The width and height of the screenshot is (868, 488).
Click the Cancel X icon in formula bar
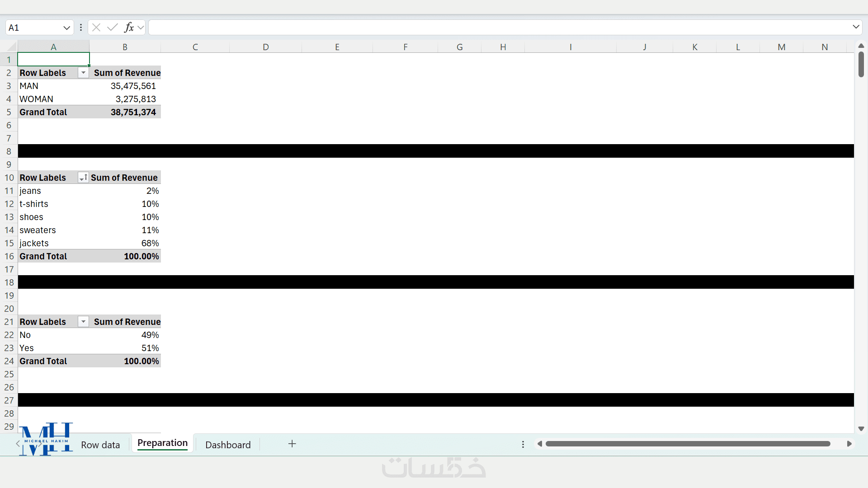click(x=96, y=28)
